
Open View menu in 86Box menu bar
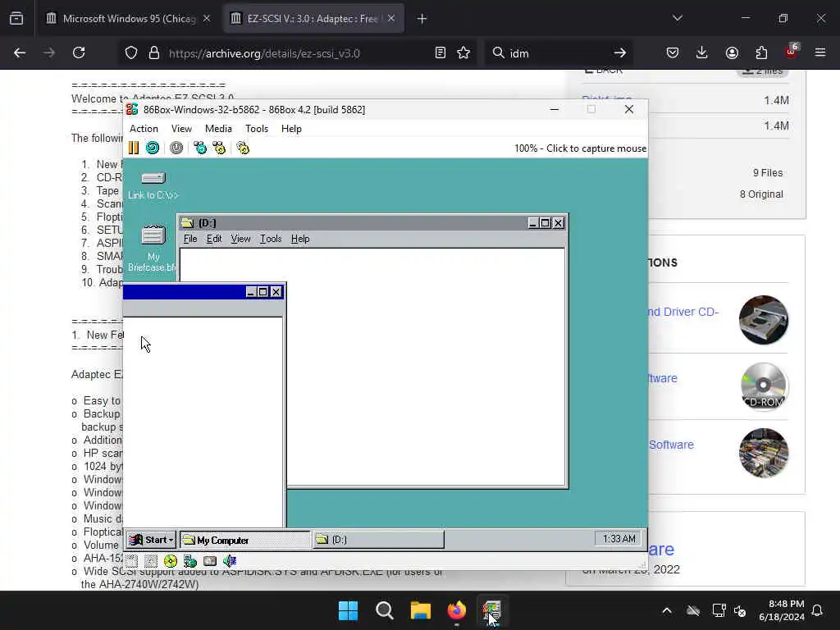point(181,129)
